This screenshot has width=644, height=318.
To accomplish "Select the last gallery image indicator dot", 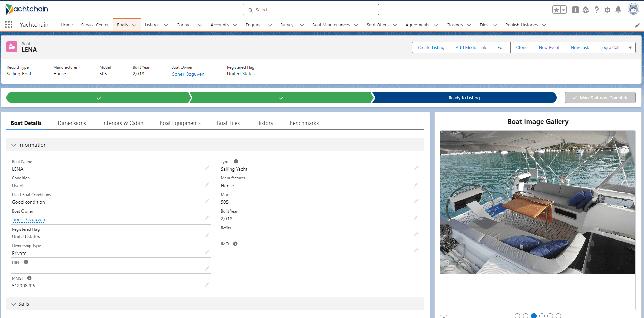I will 558,316.
